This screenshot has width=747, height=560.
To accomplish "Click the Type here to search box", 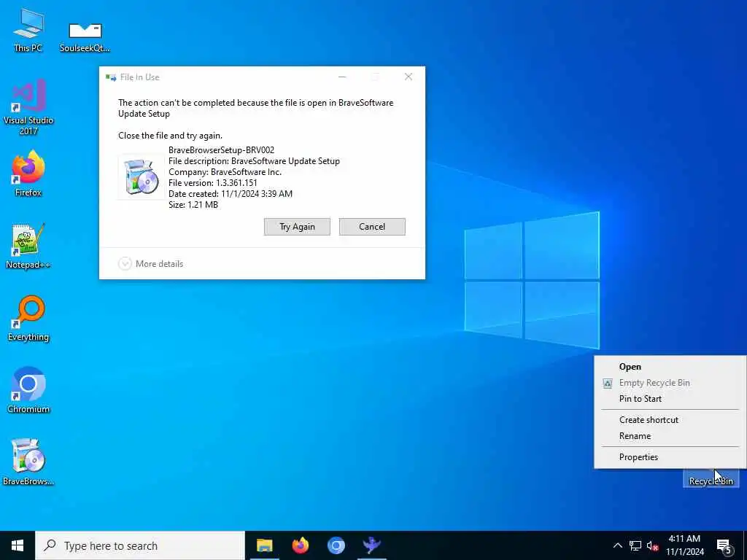I will pyautogui.click(x=140, y=545).
